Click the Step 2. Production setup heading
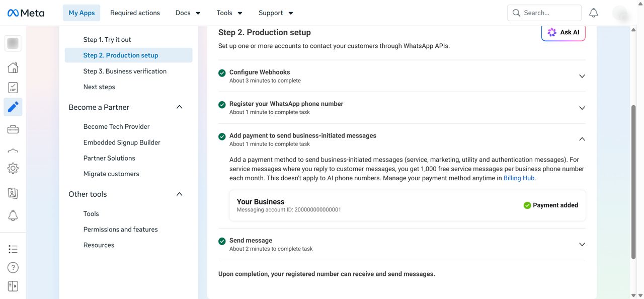Image resolution: width=644 pixels, height=299 pixels. coord(265,33)
